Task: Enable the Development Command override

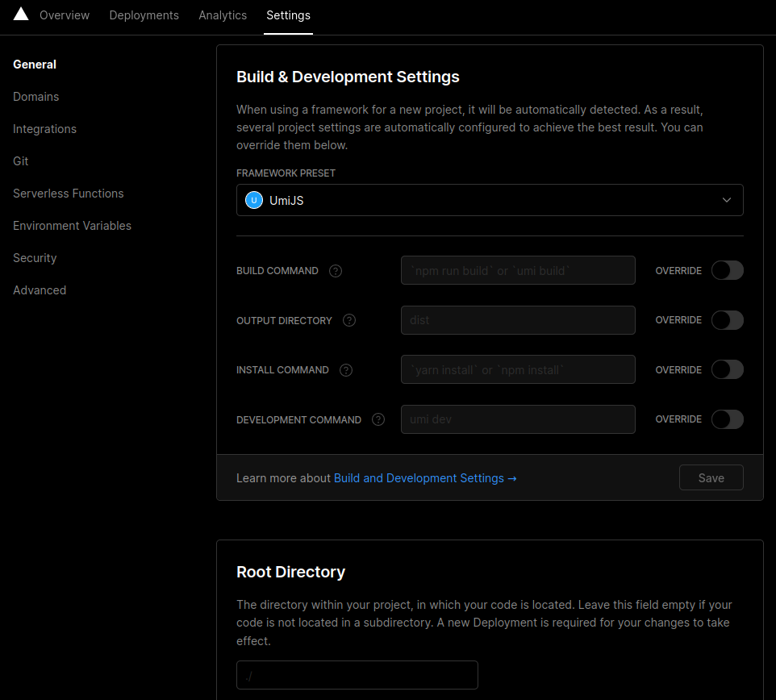Action: (x=727, y=419)
